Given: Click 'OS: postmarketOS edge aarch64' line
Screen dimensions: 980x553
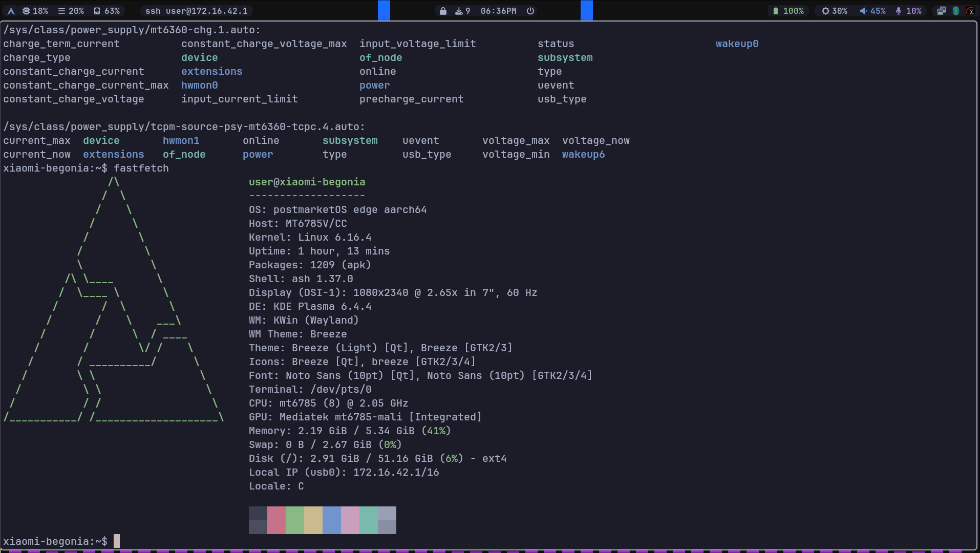Looking at the screenshot, I should [338, 209].
